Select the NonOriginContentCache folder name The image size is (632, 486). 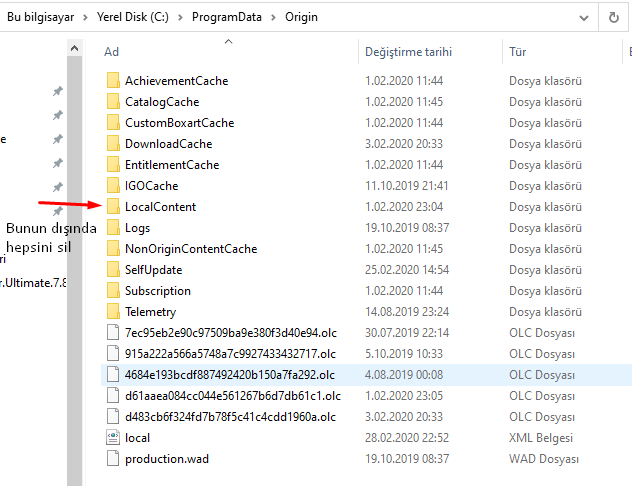tap(191, 249)
